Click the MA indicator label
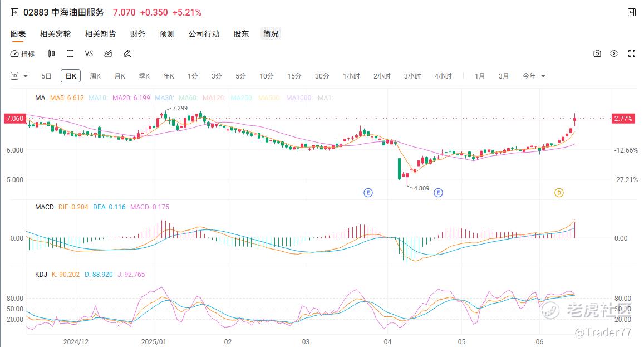 (40, 98)
